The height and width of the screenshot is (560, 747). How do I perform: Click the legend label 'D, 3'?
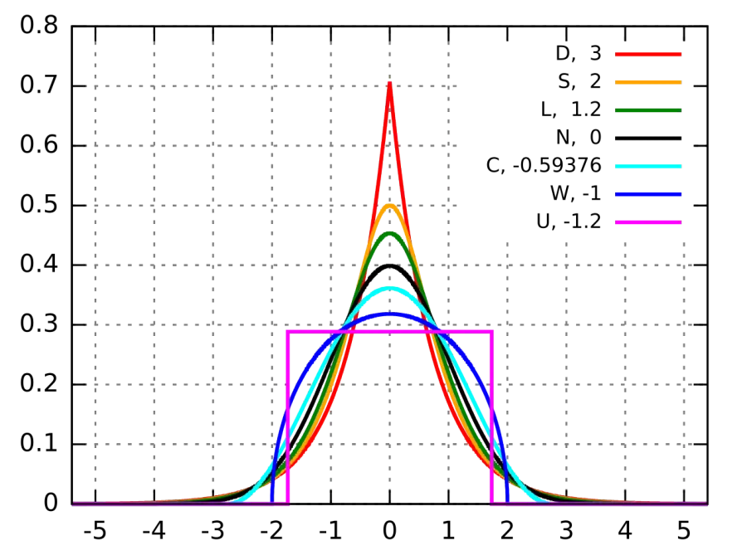[579, 53]
